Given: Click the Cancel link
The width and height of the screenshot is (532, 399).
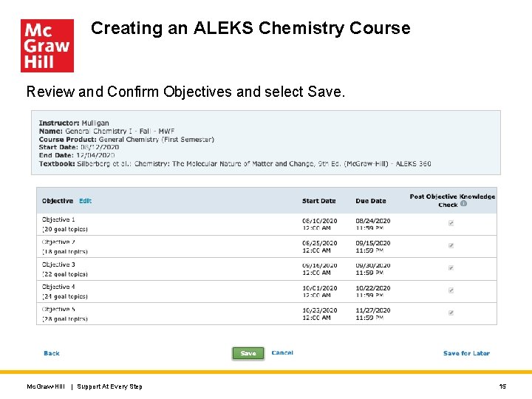Looking at the screenshot, I should (x=282, y=353).
